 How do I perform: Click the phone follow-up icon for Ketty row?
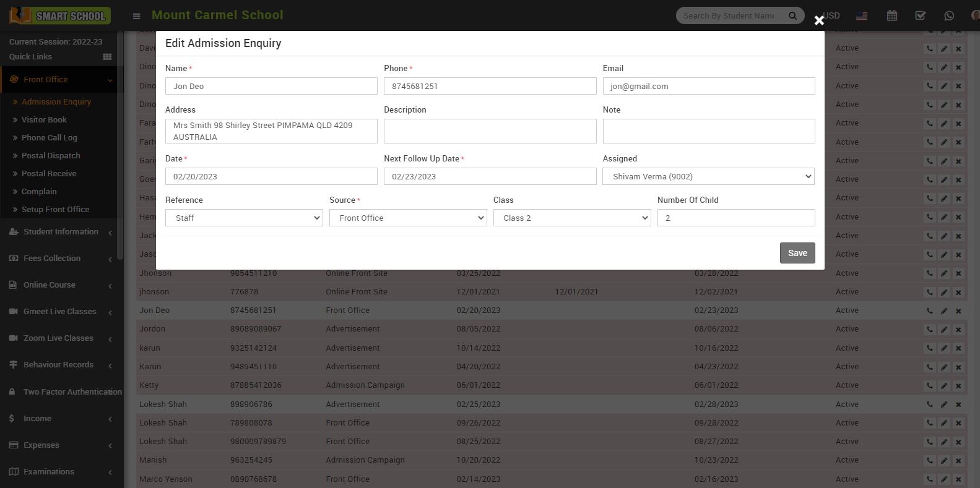point(930,386)
